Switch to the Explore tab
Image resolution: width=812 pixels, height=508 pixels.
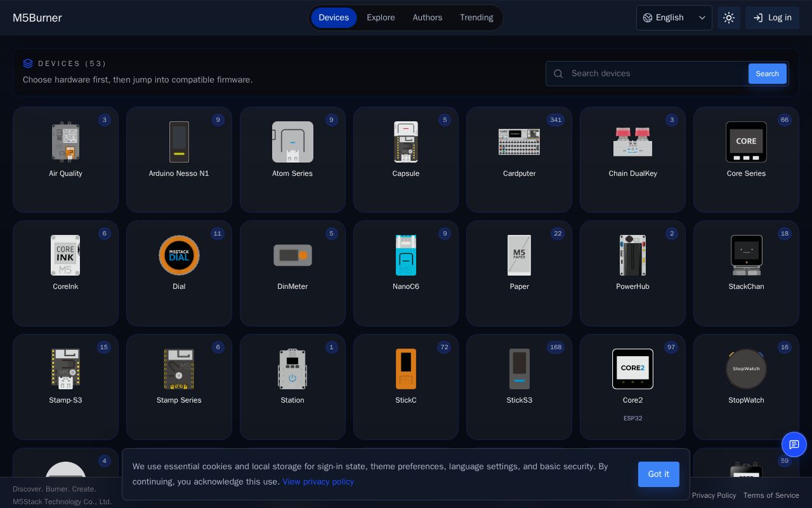[x=381, y=18]
